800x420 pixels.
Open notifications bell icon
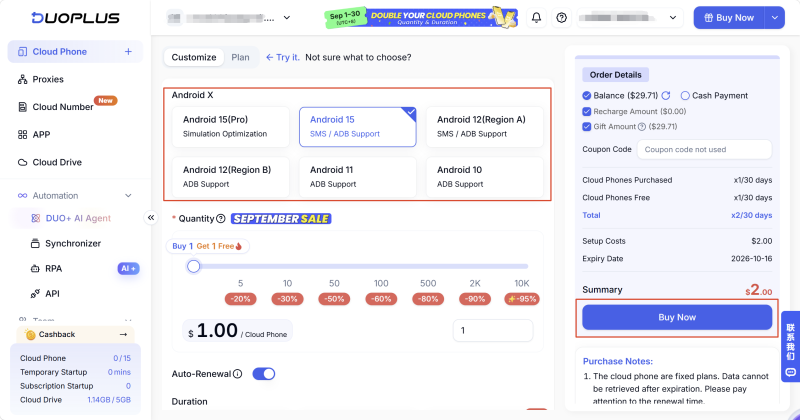[536, 18]
